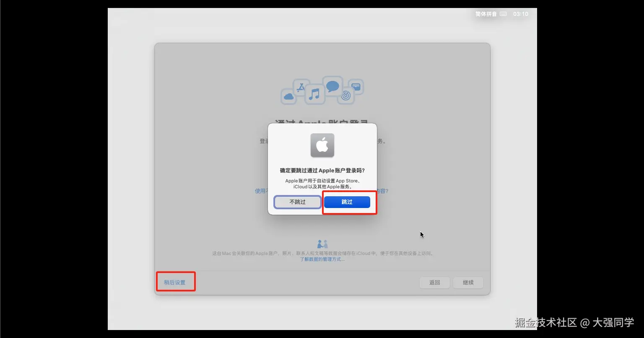Click the Messages speech bubble icon
This screenshot has width=644, height=338.
click(332, 86)
